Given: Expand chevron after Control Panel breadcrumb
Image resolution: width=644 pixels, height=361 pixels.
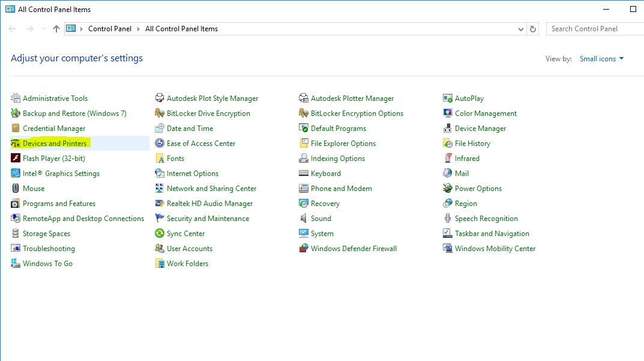Looking at the screenshot, I should point(138,29).
